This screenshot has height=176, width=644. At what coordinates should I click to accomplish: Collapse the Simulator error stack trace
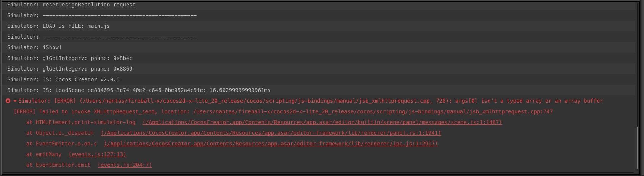pyautogui.click(x=15, y=101)
